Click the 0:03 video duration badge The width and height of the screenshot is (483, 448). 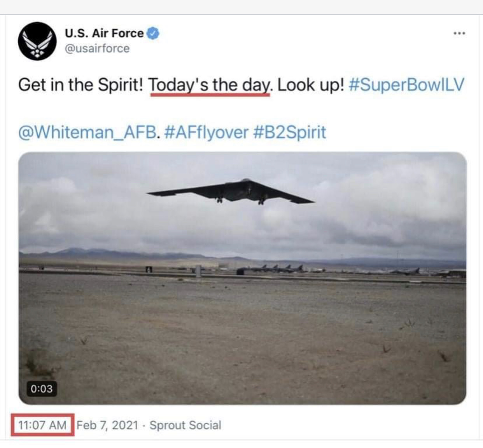pos(41,388)
